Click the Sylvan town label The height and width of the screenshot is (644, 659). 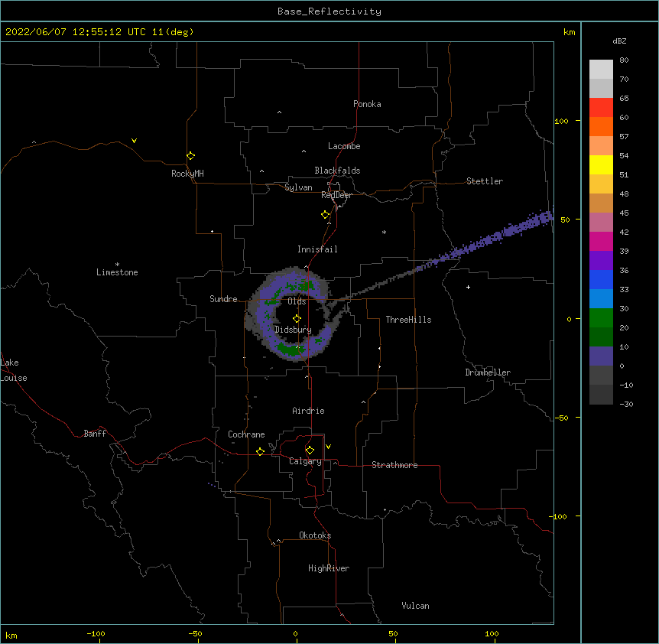coord(298,187)
